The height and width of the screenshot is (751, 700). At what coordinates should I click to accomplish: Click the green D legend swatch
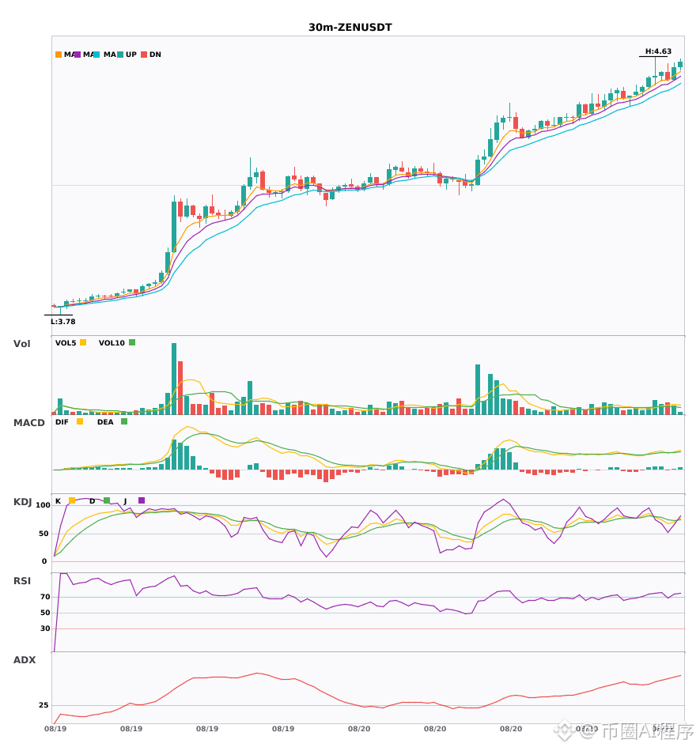(106, 500)
